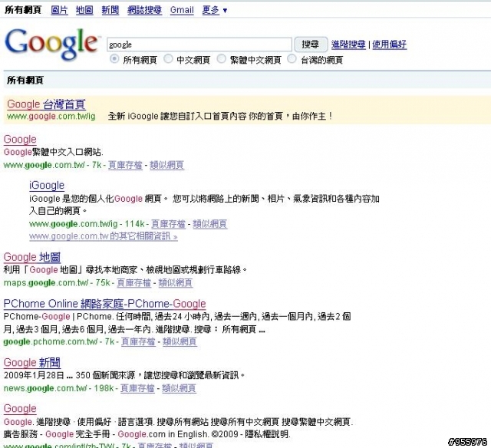This screenshot has width=491, height=448.
Task: Click the google.pchome.com.tw green URL text
Action: (51, 341)
